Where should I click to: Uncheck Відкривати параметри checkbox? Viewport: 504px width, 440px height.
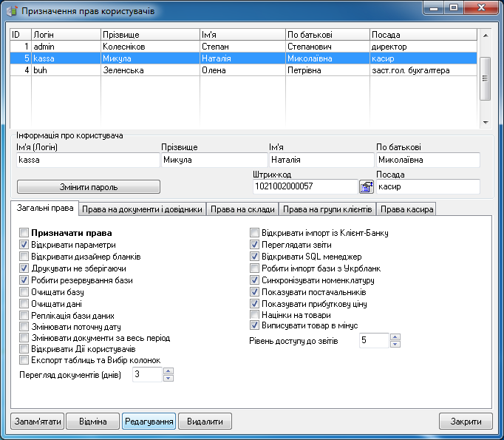tap(24, 245)
